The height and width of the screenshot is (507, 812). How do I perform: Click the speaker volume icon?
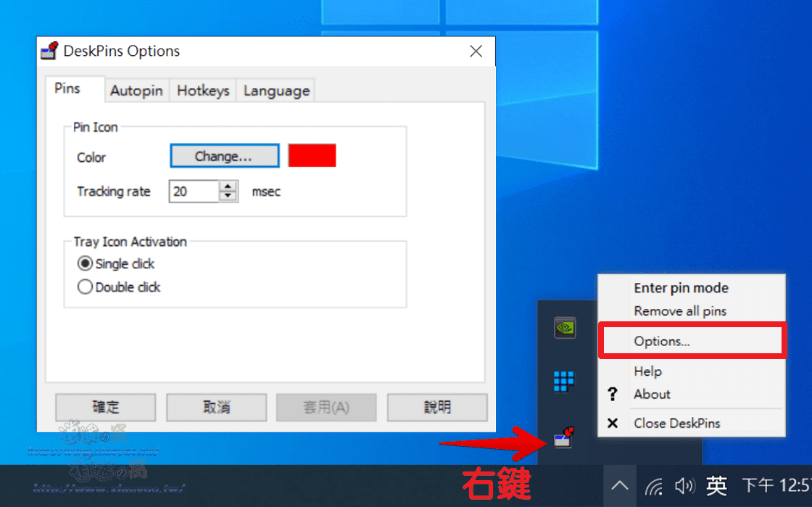pos(684,487)
